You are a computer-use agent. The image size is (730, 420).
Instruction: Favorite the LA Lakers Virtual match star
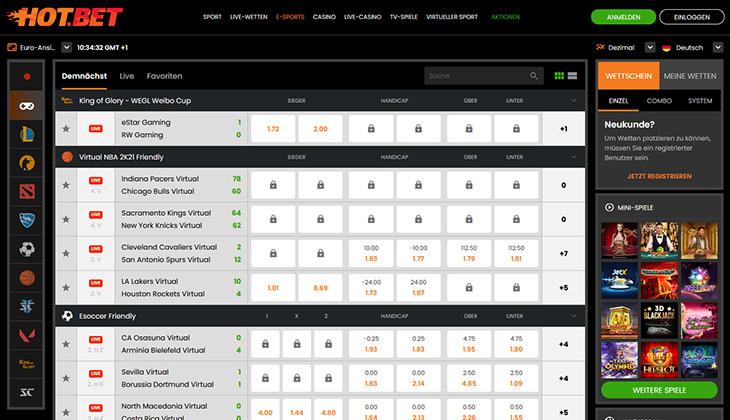(x=66, y=288)
